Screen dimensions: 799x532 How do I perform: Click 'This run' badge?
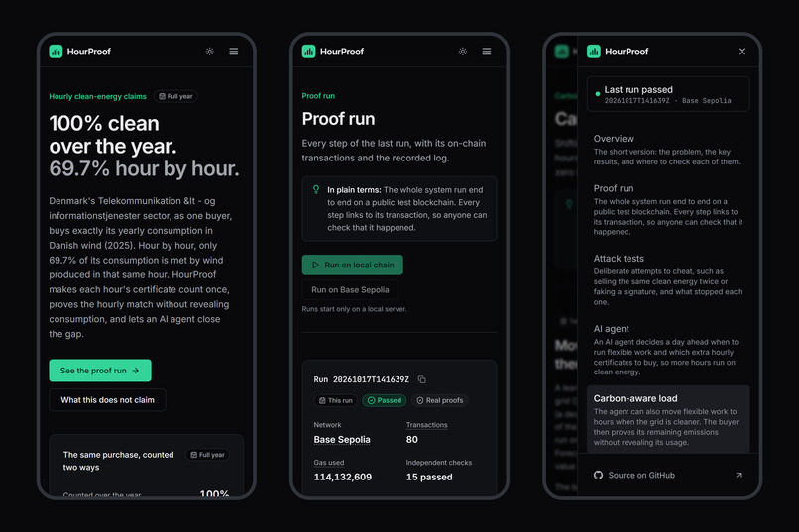[x=336, y=400]
